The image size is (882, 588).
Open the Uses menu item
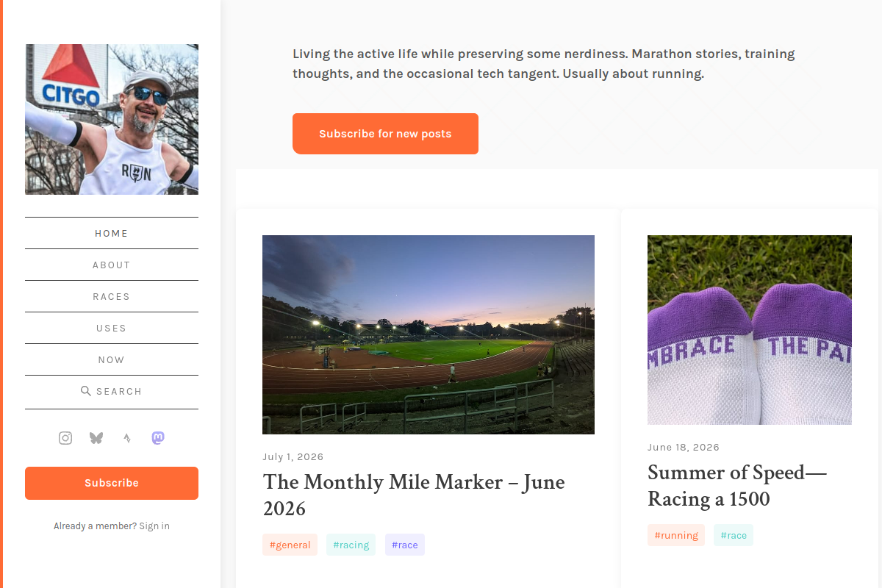(x=112, y=328)
